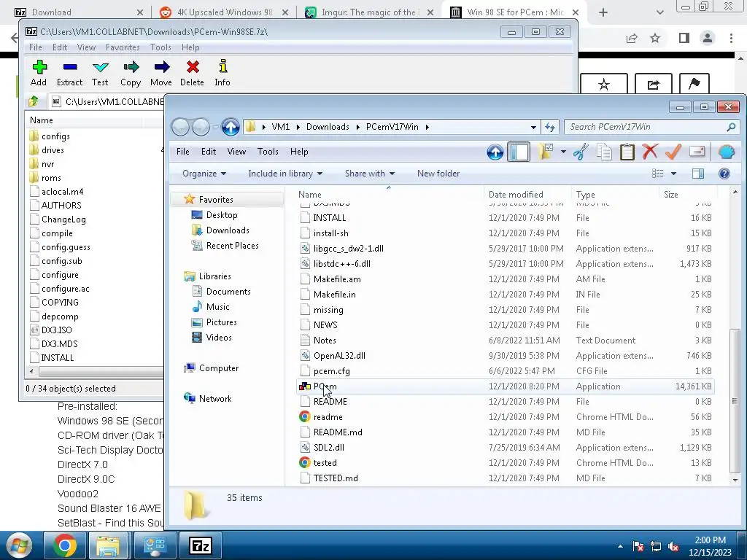
Task: Select Computer in navigation pane
Action: point(219,368)
